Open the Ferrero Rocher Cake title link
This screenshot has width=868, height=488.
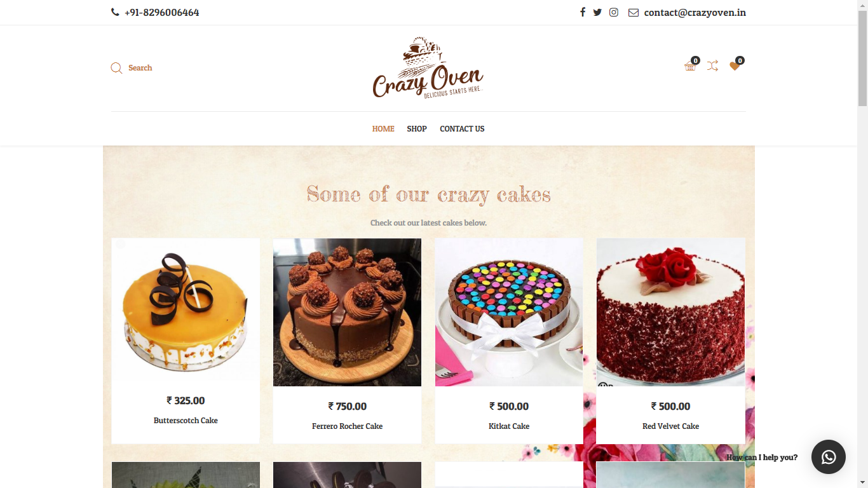click(347, 426)
